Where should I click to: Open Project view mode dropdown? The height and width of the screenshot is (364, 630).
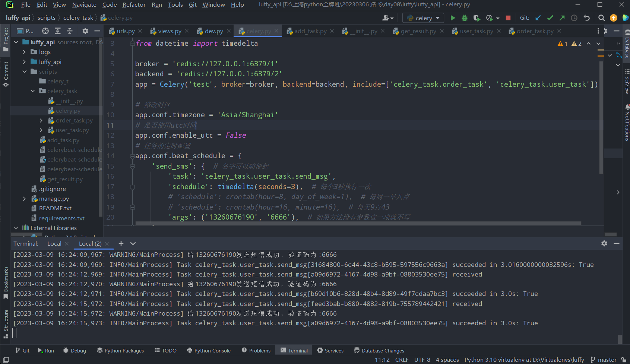point(26,31)
